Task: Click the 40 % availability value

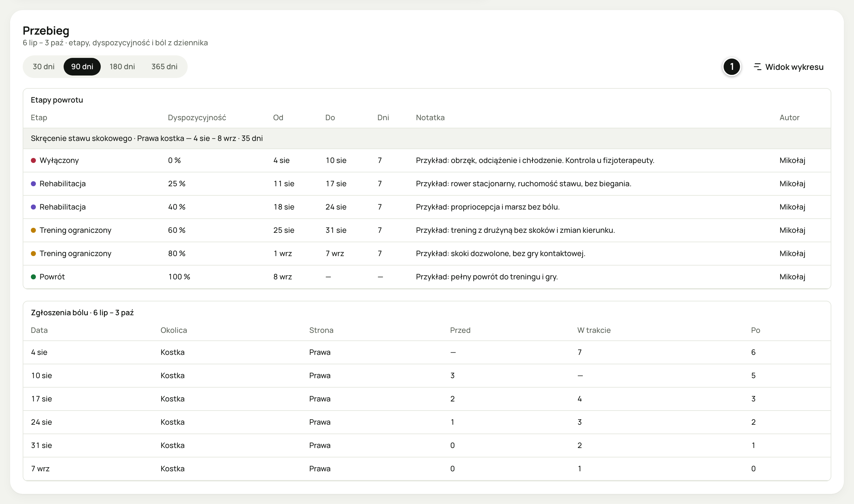Action: (177, 207)
